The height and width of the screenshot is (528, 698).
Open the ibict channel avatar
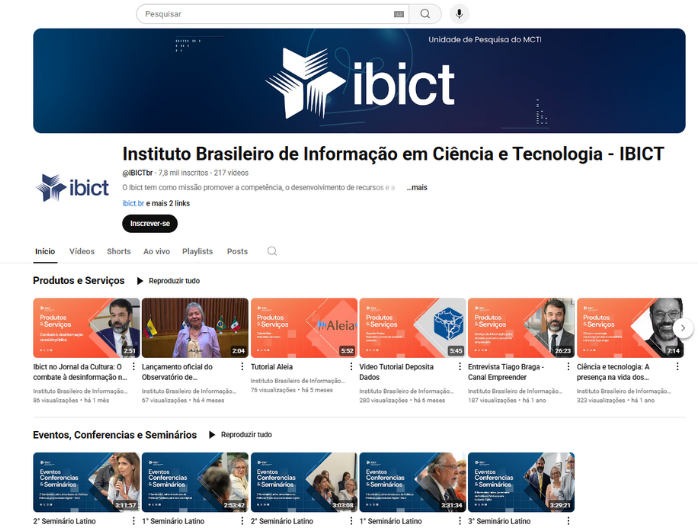72,187
